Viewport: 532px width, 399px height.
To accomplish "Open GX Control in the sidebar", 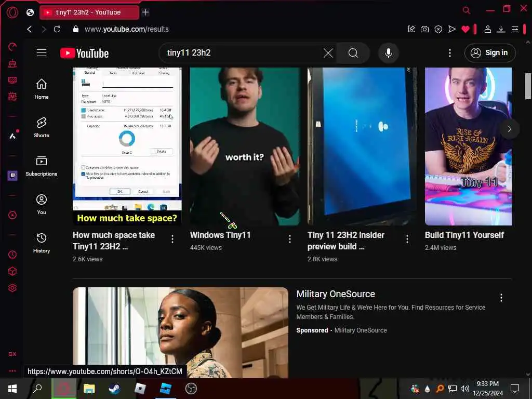I will click(12, 47).
